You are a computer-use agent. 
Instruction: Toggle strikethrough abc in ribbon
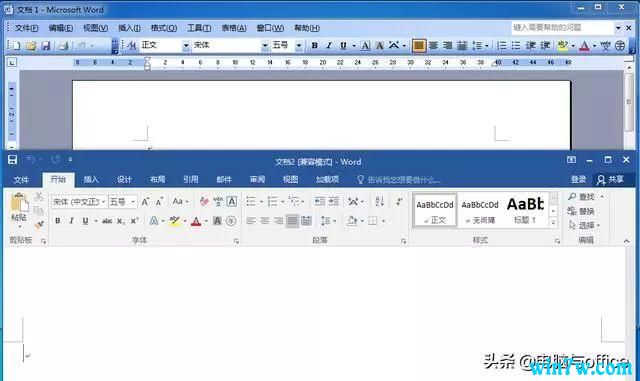pyautogui.click(x=107, y=221)
